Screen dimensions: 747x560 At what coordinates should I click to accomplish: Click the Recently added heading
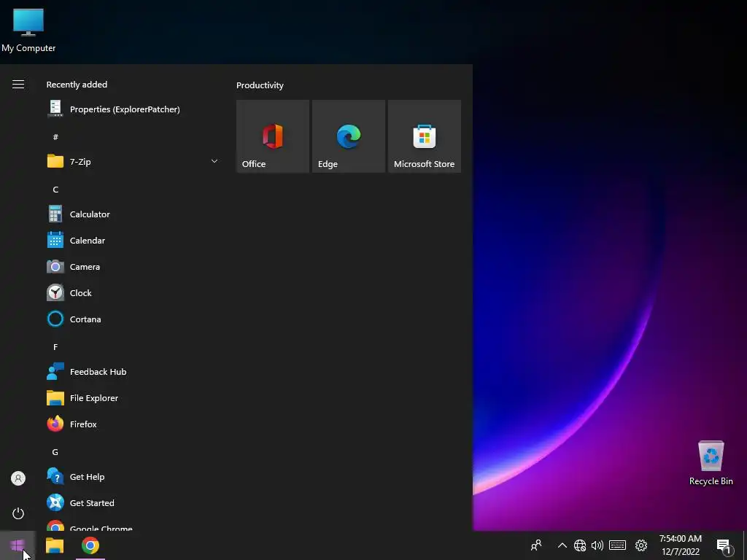click(77, 85)
